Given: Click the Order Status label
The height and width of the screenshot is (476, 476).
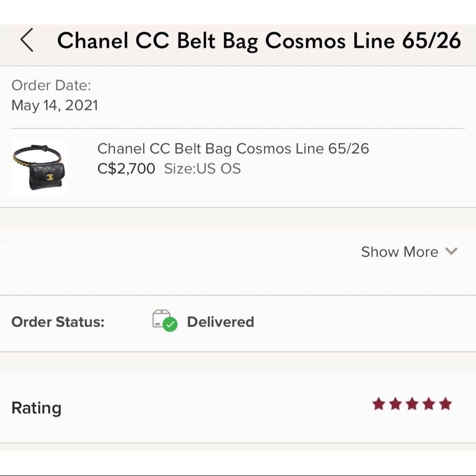Looking at the screenshot, I should click(58, 322).
